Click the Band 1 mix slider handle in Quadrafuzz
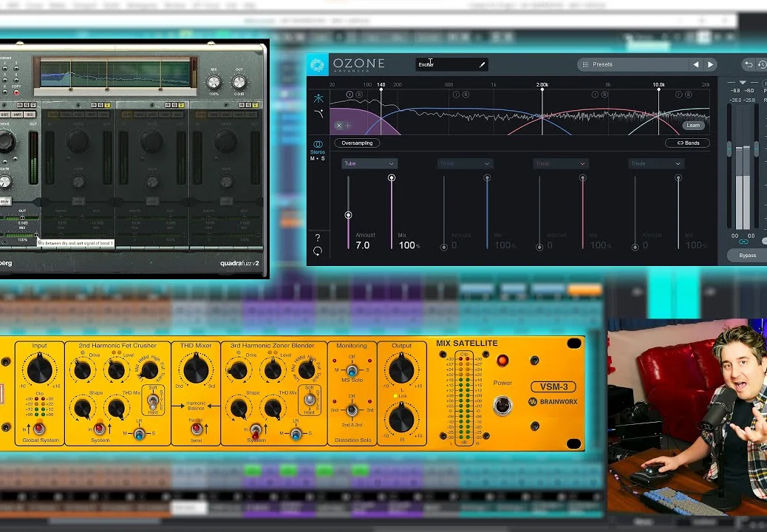The width and height of the screenshot is (767, 532). [x=36, y=235]
